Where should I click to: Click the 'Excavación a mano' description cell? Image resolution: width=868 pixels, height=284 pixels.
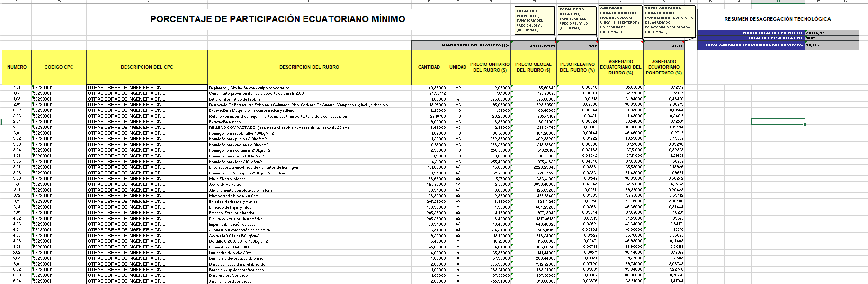point(309,122)
